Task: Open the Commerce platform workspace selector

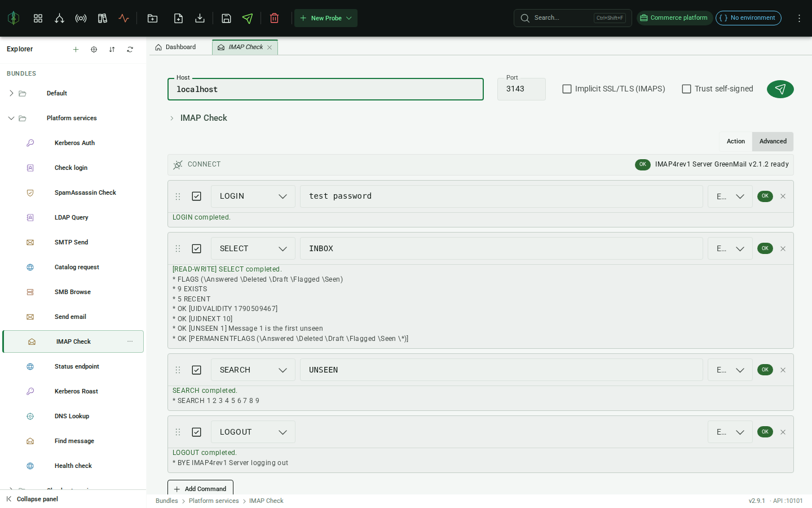Action: [674, 18]
